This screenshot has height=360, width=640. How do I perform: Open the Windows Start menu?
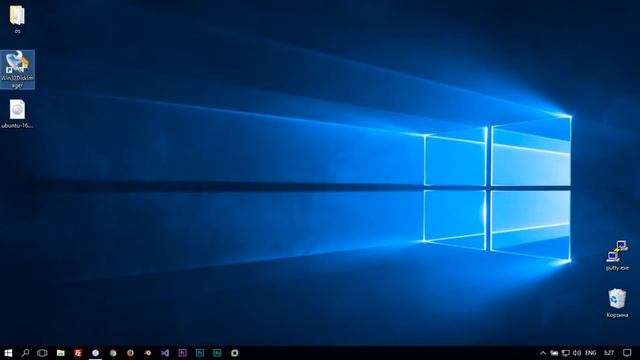pyautogui.click(x=8, y=353)
